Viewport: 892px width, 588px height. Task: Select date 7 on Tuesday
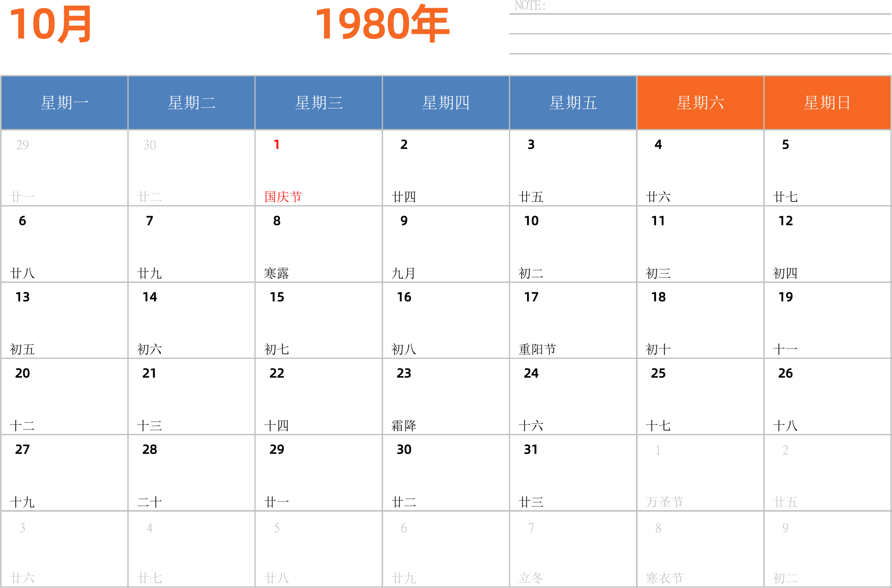[149, 221]
